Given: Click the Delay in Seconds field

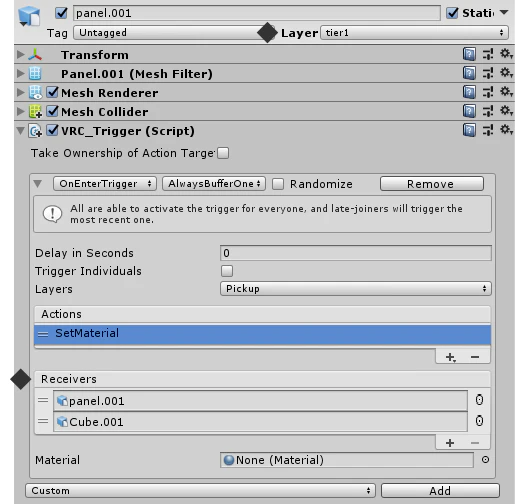Looking at the screenshot, I should coord(356,253).
